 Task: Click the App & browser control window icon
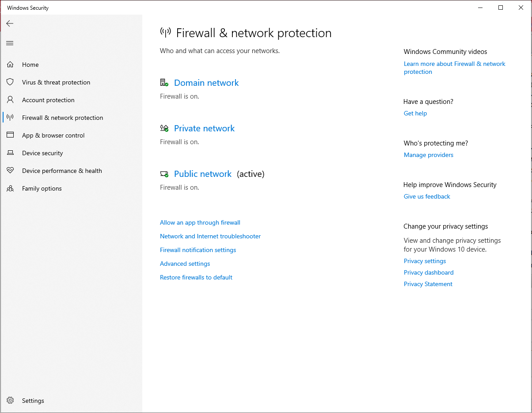(10, 135)
